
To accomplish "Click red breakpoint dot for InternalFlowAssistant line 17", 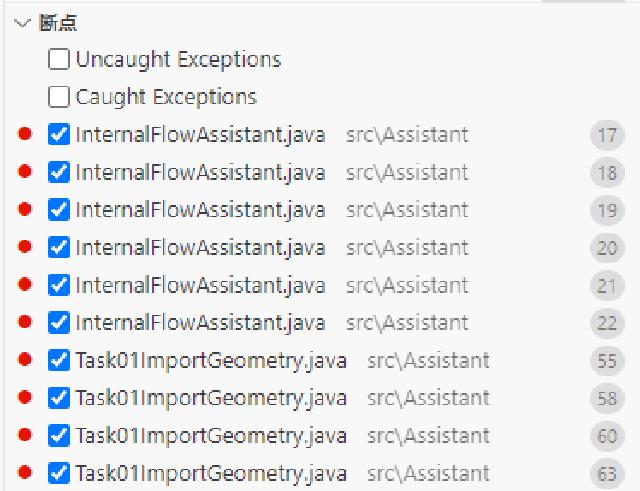I will (x=25, y=133).
